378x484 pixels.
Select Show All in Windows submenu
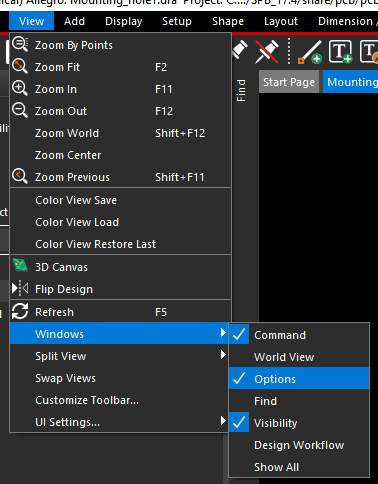pos(299,467)
